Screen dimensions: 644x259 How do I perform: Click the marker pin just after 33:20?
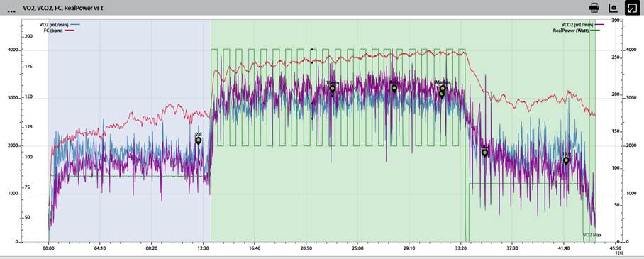tap(484, 153)
